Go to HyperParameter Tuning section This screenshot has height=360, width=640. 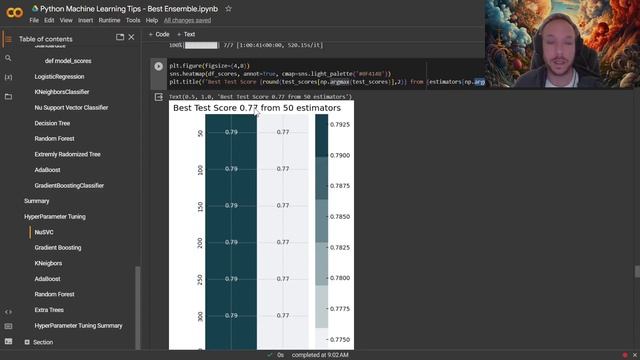pyautogui.click(x=55, y=217)
